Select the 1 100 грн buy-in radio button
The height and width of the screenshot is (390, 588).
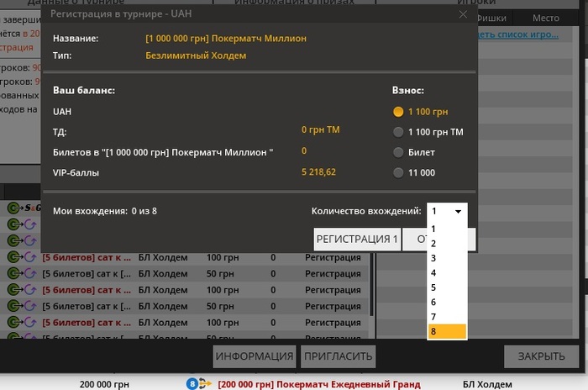pyautogui.click(x=398, y=112)
